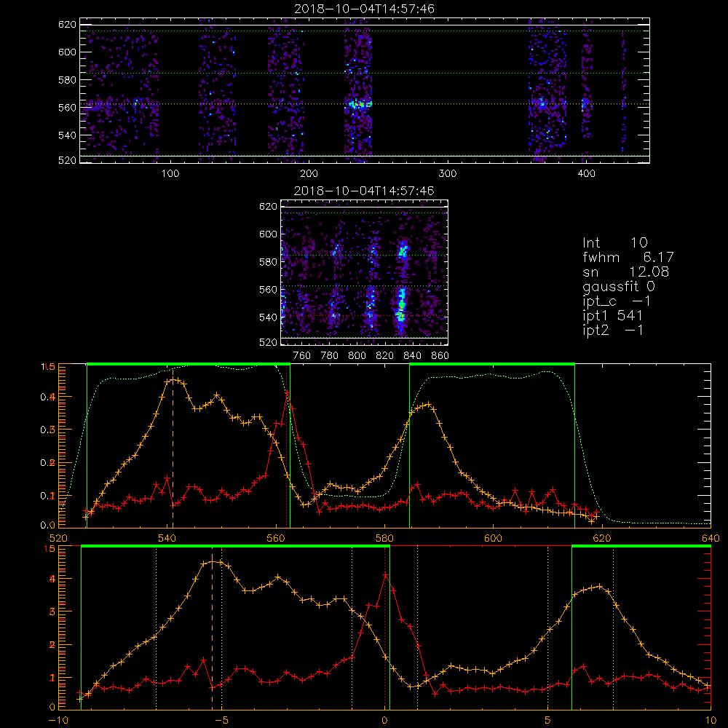Click x-axis label 5 on bottom line chart
Screen dimensions: 728x728
pos(548,721)
